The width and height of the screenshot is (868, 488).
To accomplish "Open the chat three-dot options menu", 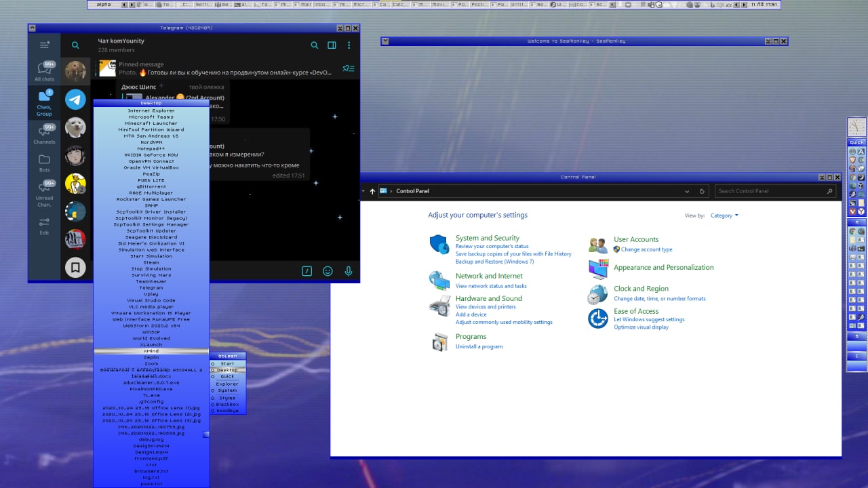I will (349, 45).
